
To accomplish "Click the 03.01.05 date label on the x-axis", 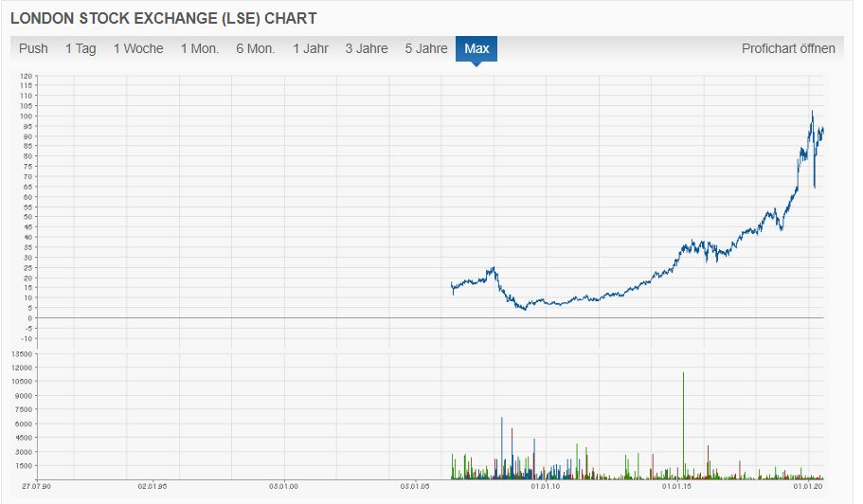I will coord(414,486).
